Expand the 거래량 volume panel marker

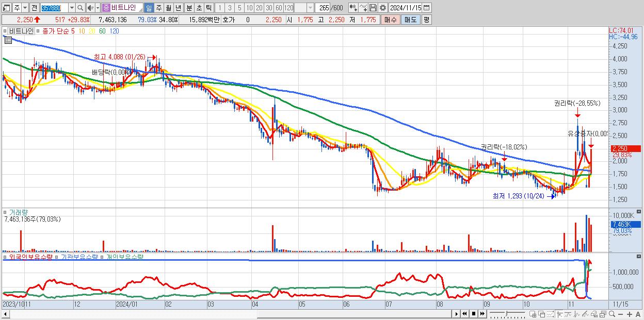(6, 212)
